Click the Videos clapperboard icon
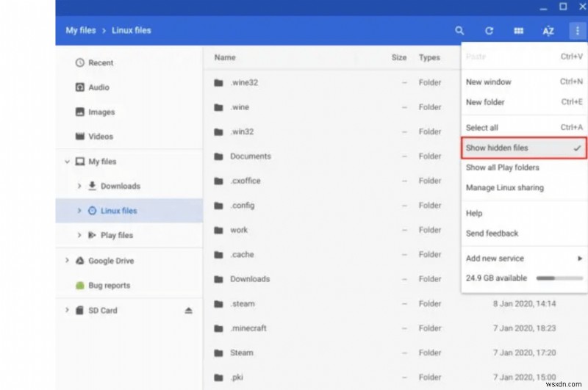Screen dimensions: 588x390 [x=80, y=136]
